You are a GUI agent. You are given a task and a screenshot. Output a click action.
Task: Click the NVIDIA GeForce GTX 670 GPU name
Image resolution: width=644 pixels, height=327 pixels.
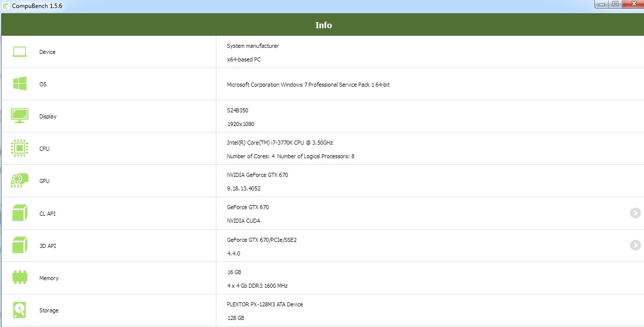tap(257, 175)
